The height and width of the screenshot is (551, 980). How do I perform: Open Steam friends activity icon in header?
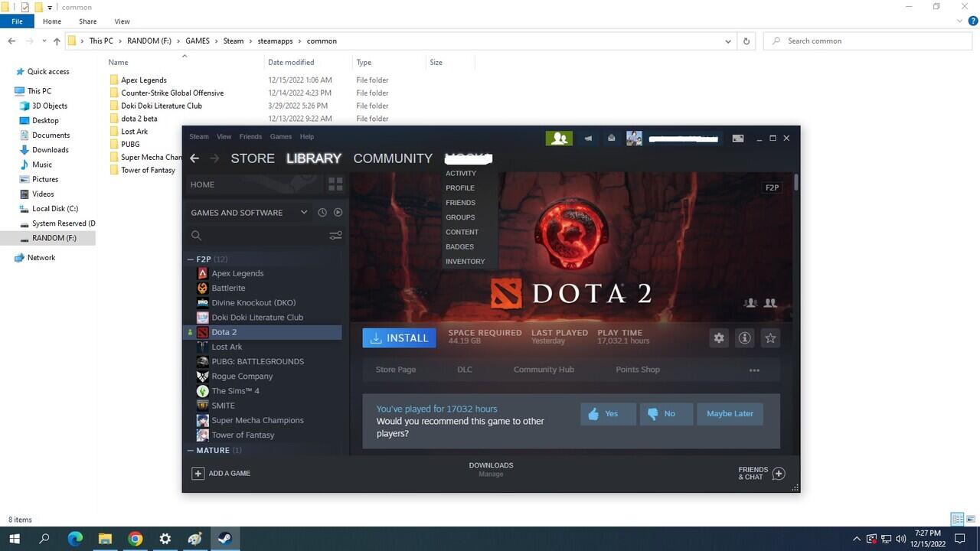[x=559, y=139]
